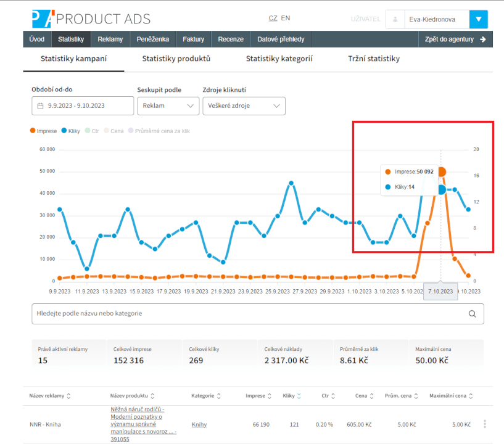The image size is (504, 444).
Task: Enable the Cena series color dot
Action: (106, 131)
